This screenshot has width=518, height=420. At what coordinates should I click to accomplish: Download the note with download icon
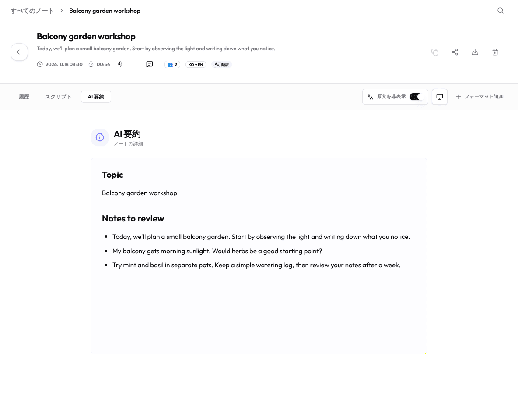(475, 52)
